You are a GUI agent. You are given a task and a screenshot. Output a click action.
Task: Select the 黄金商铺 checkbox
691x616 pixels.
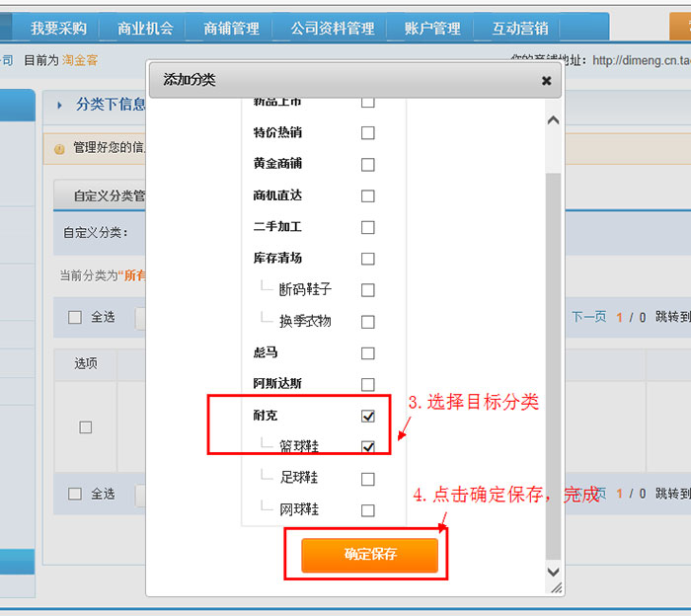coord(368,165)
